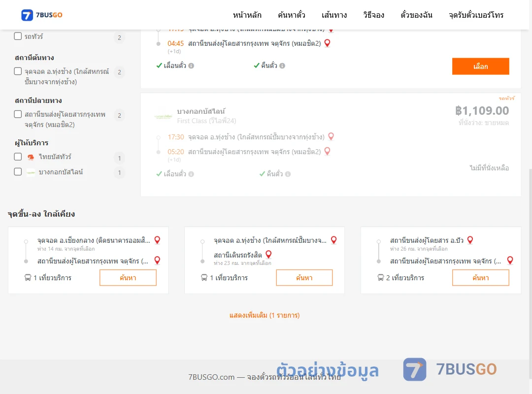This screenshot has width=532, height=394.
Task: Click the ไทยบัสทัวร์ operator logo in sidebar
Action: coord(31,157)
